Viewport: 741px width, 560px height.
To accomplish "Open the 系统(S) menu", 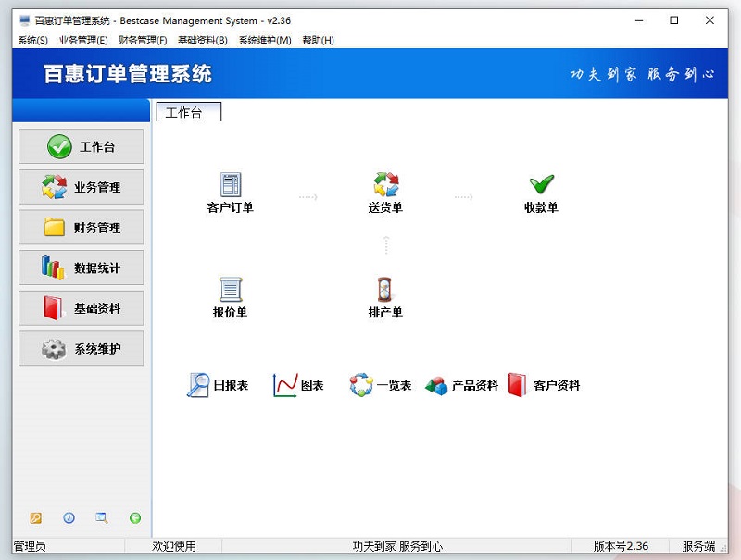I will [32, 40].
